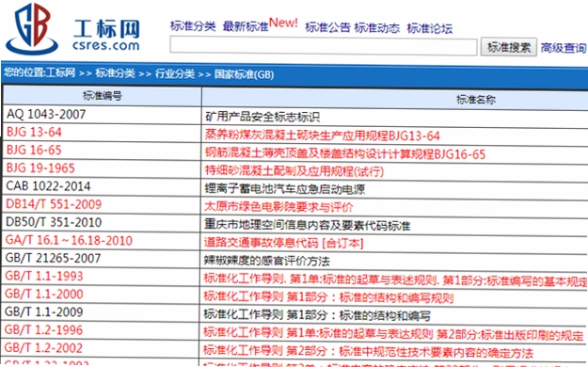Open the 蒸养粉煤灰混凝土砌块生产应用规程BJG13-64 title
Screen dimensions: 588x367
click(322, 136)
